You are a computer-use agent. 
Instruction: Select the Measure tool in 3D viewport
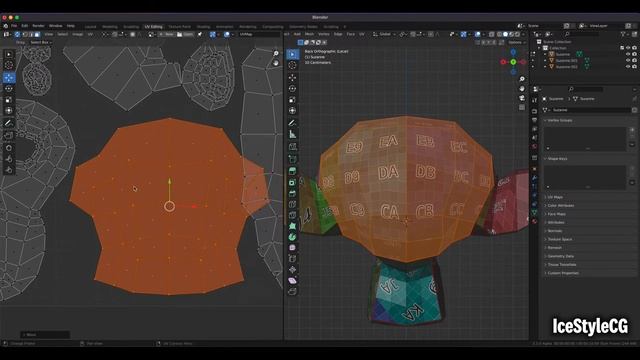click(292, 134)
